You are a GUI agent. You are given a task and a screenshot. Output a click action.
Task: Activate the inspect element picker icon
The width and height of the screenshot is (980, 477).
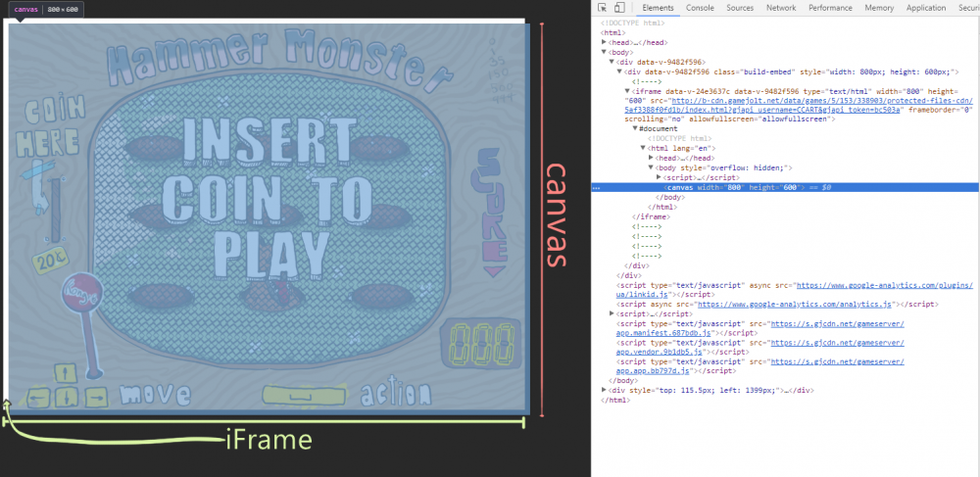[603, 8]
